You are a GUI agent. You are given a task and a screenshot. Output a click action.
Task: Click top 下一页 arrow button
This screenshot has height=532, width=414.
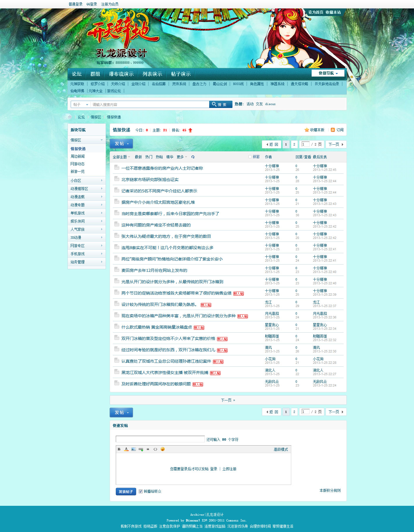[336, 144]
